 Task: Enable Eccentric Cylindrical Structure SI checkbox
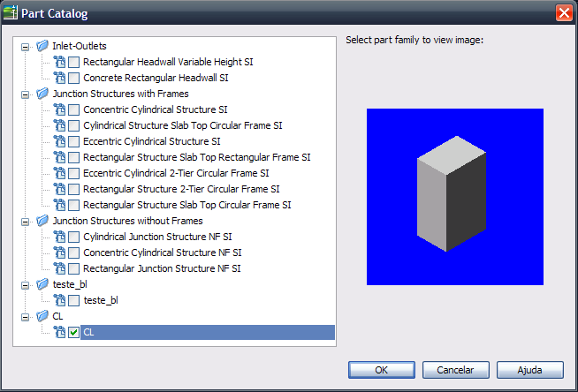point(73,142)
